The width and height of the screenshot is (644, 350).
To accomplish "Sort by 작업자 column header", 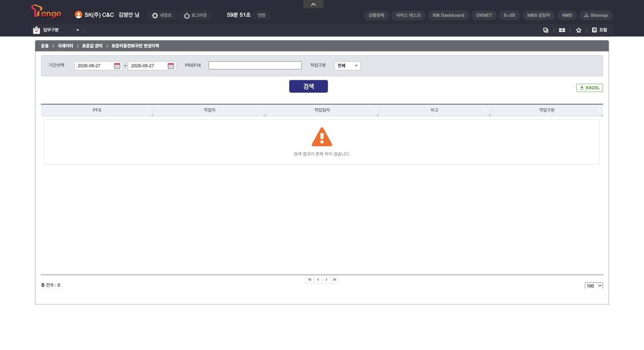I will (209, 110).
